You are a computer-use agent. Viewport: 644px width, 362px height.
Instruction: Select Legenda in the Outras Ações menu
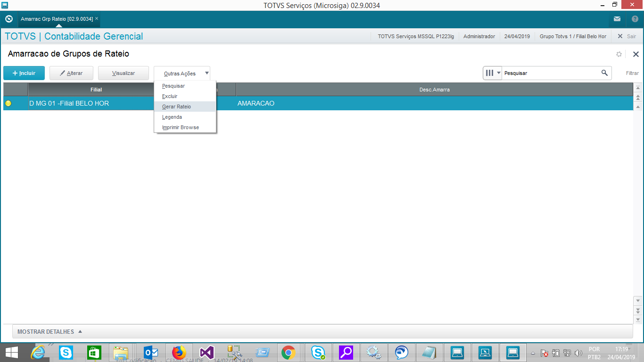185,117
